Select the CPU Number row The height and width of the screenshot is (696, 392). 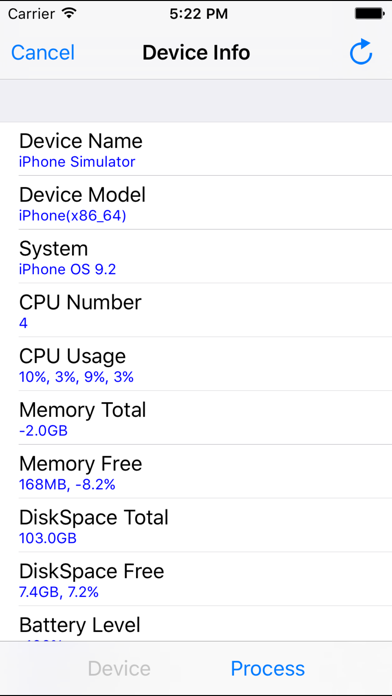tap(196, 310)
